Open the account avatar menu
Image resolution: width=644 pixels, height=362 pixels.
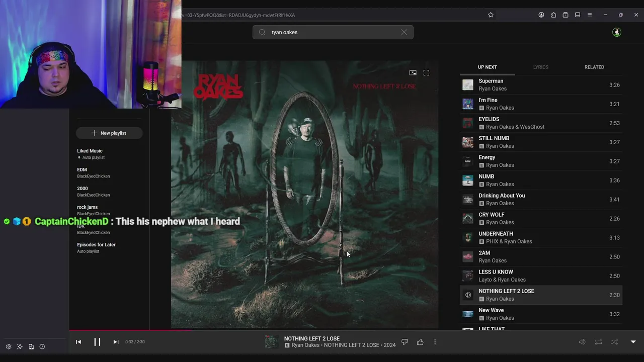pos(617,32)
